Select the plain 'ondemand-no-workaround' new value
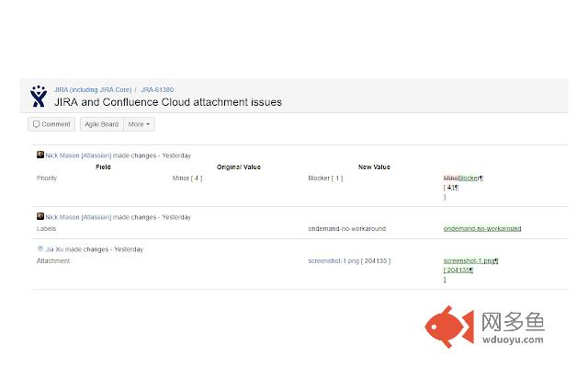588x368 pixels. coord(347,229)
